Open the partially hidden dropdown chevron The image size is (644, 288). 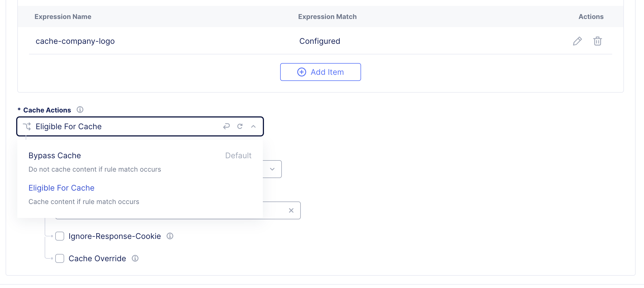[x=272, y=169]
